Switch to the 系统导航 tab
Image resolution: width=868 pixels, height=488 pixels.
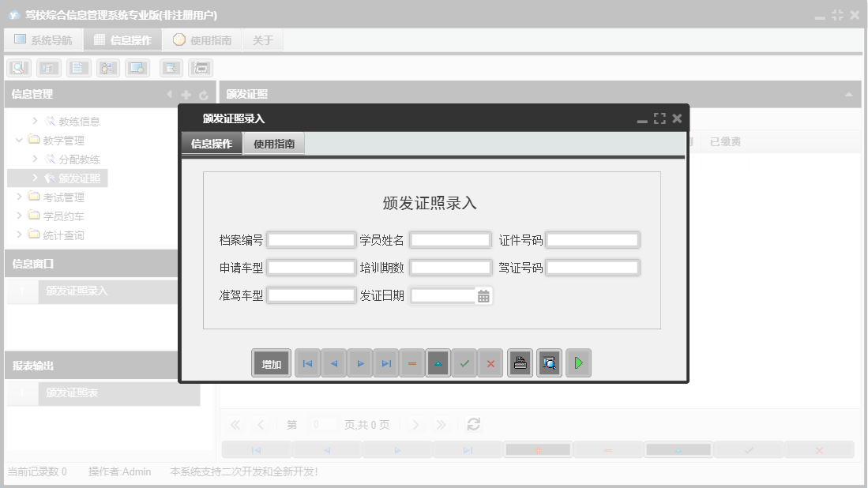(43, 39)
